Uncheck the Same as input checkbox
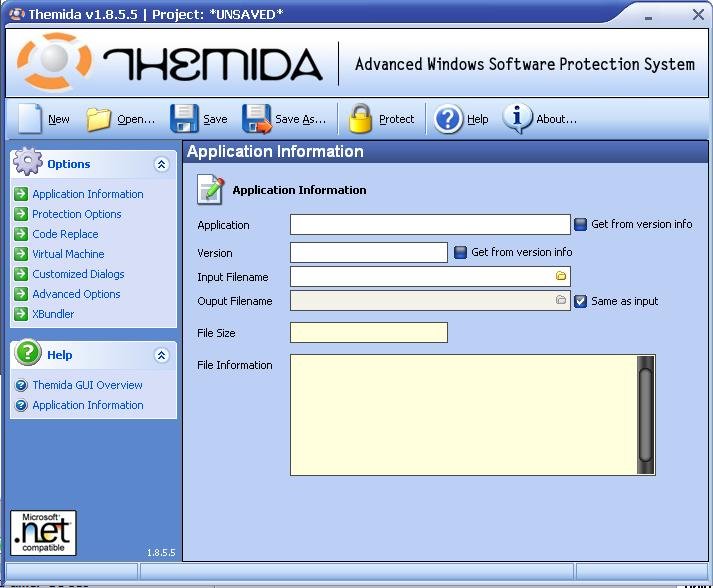Screen dimensions: 713x588 (580, 301)
